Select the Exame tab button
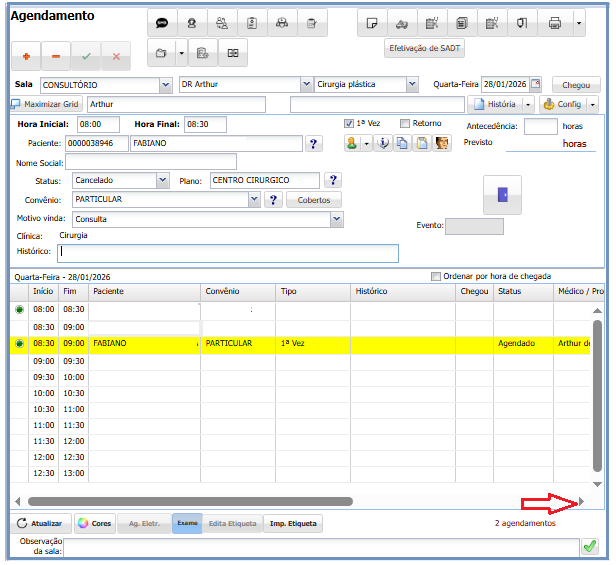The height and width of the screenshot is (565, 616). click(x=187, y=523)
